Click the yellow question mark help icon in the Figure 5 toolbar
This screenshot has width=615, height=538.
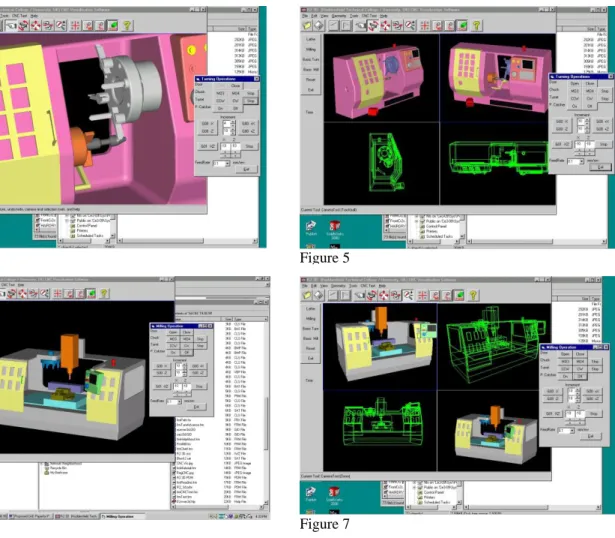[x=477, y=25]
